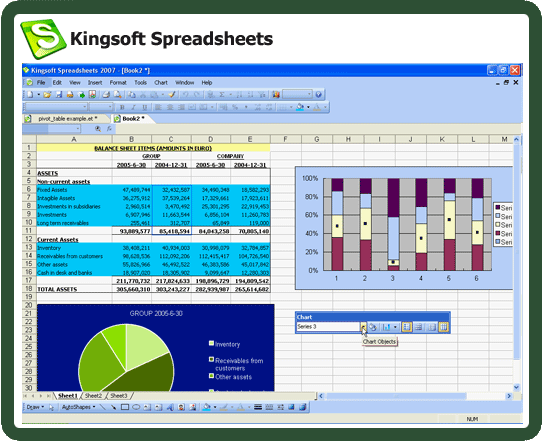Select the Arrow tool in Draw toolbar
543x441 pixels.
[x=113, y=407]
